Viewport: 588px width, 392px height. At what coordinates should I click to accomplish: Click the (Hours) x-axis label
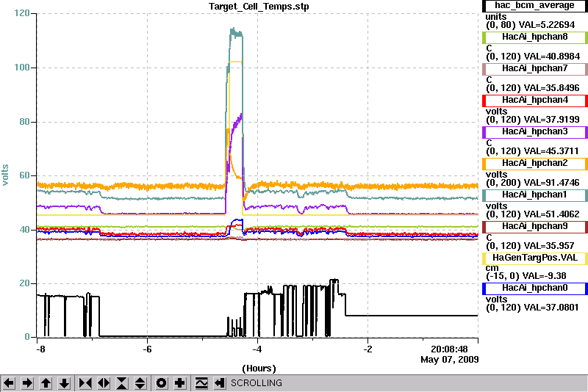[x=259, y=369]
